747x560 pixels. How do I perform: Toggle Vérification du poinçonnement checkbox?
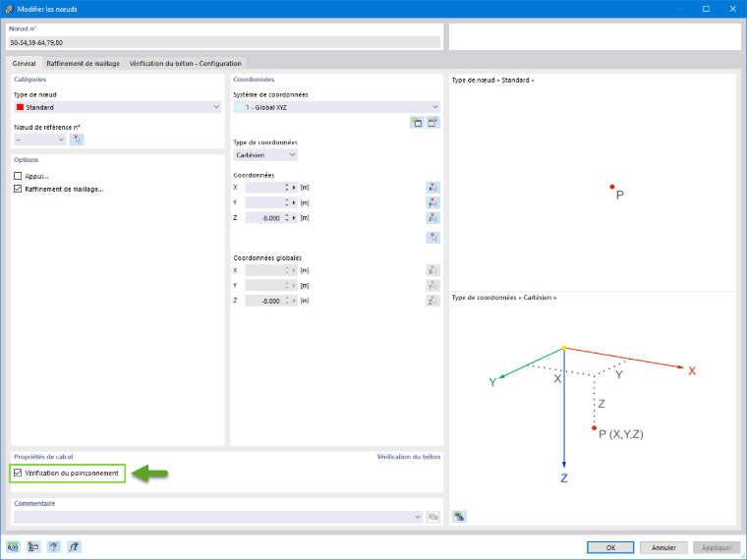[18, 473]
